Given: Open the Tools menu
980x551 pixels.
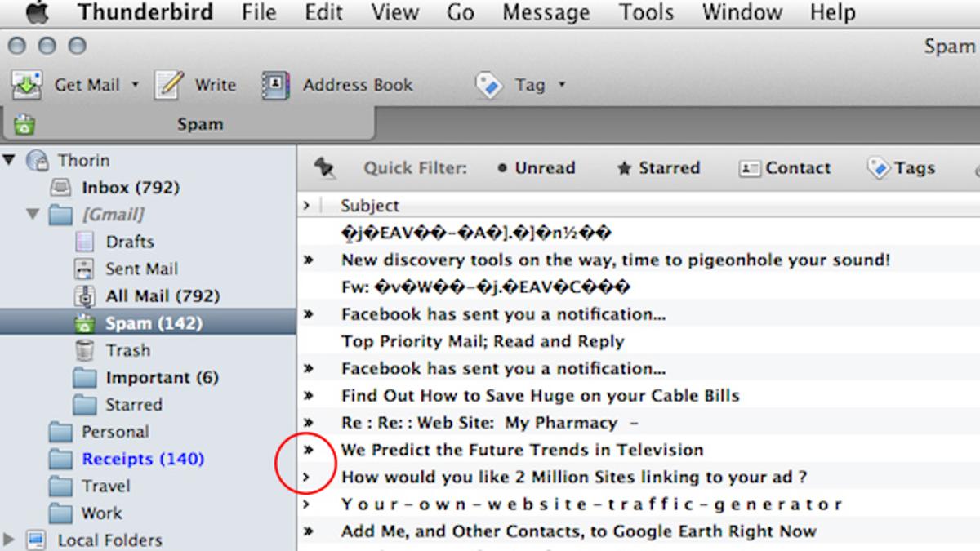Looking at the screenshot, I should tap(646, 12).
